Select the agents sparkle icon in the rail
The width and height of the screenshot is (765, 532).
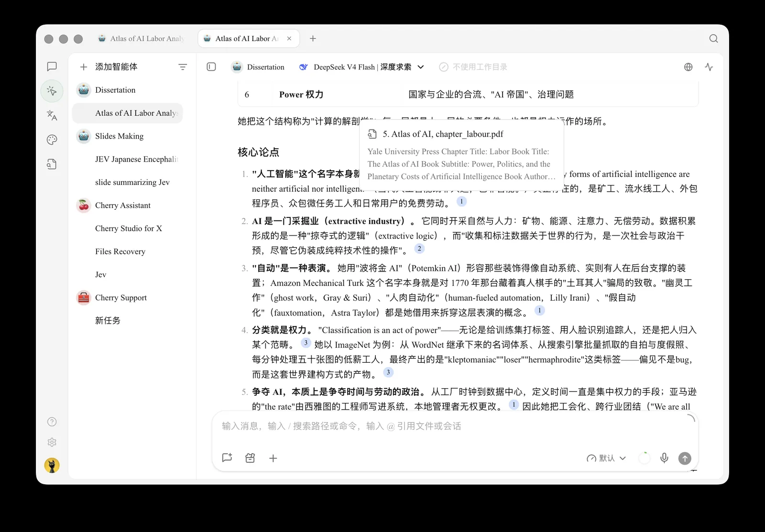click(52, 91)
